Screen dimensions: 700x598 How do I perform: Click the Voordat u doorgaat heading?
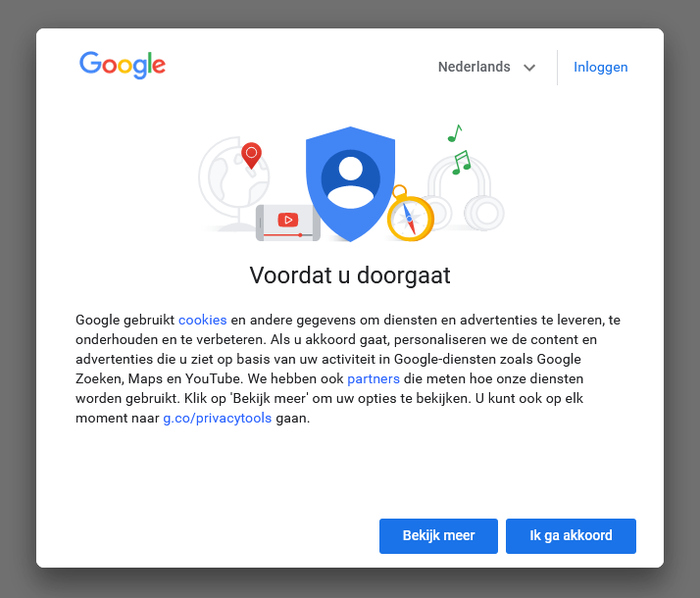pos(350,275)
